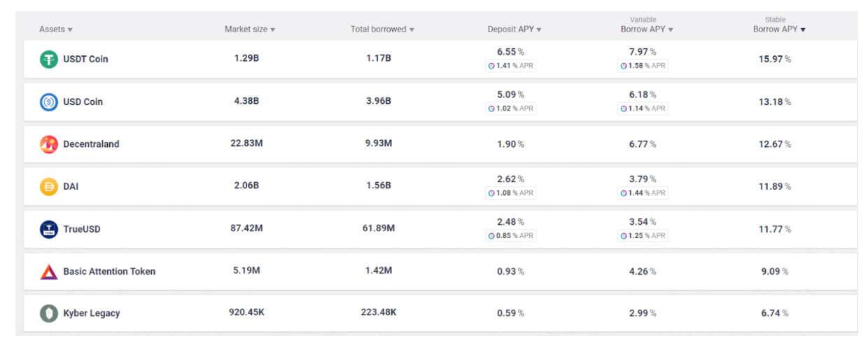Viewport: 868px width, 346px height.
Task: Click Kyber Legacy variable APY 2.99 %
Action: click(643, 313)
